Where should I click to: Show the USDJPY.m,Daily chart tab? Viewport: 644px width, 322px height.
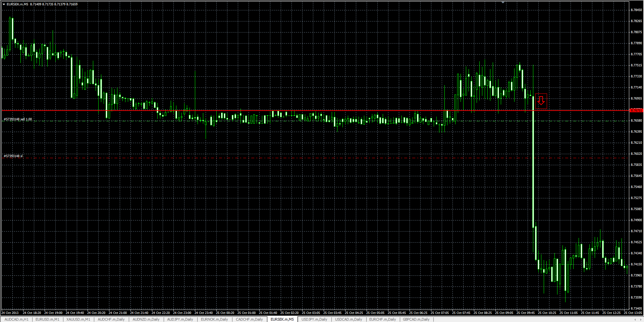(314, 319)
